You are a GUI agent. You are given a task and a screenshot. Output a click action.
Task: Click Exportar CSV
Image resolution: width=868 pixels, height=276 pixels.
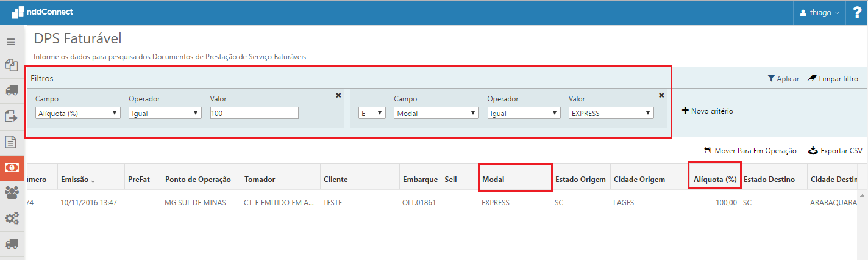pos(835,151)
